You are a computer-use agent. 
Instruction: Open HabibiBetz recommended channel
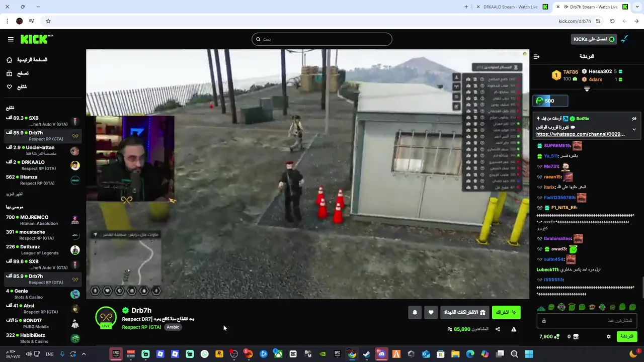click(x=43, y=338)
